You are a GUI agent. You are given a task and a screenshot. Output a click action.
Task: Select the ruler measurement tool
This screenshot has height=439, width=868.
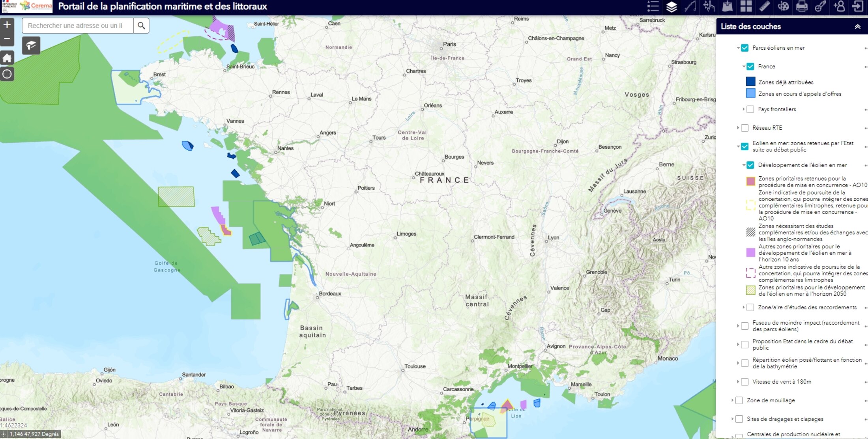[x=765, y=6]
